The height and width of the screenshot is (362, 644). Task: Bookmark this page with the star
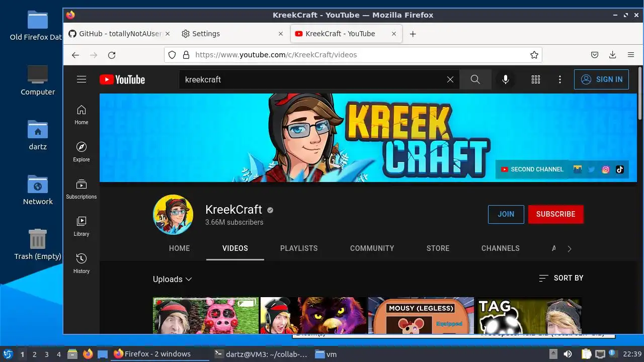[x=534, y=55]
